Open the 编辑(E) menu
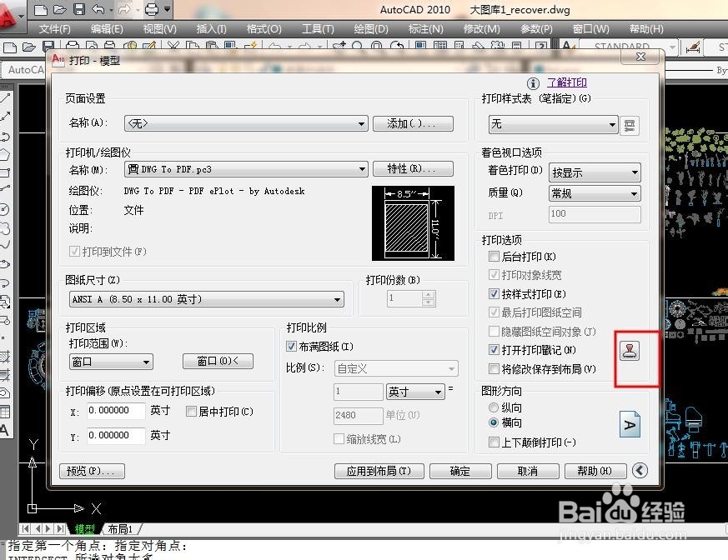This screenshot has width=728, height=560. (x=106, y=29)
